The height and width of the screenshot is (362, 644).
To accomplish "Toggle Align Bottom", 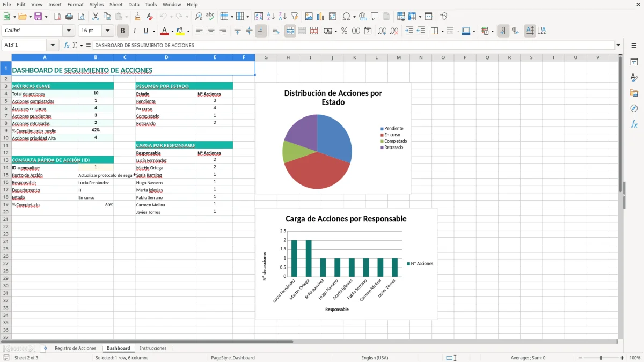I will [261, 31].
